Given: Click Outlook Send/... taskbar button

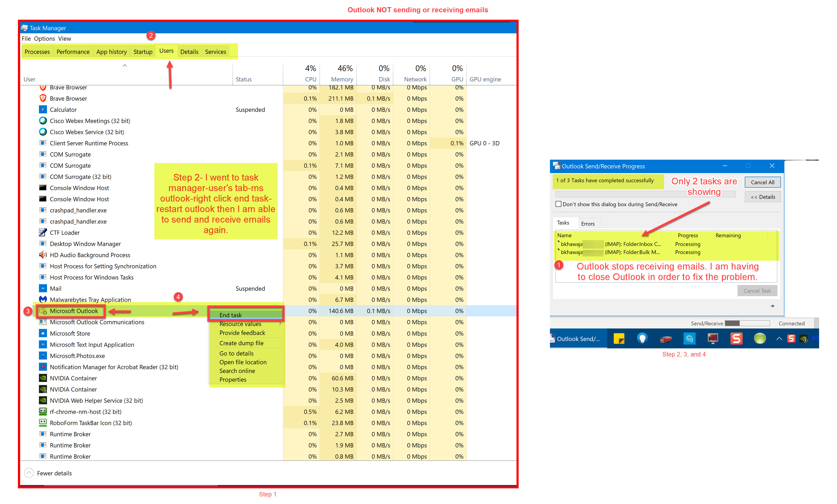Looking at the screenshot, I should coord(578,339).
